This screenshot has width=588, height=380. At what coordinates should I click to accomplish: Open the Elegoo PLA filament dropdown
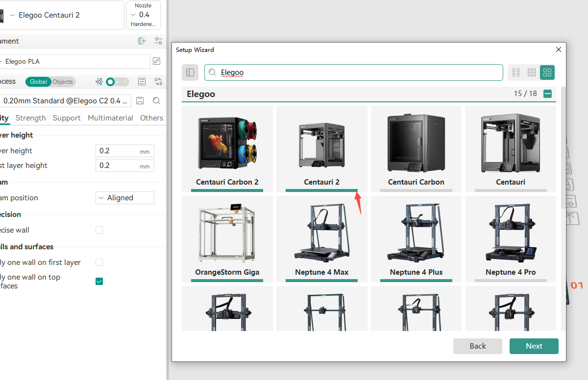coord(75,62)
